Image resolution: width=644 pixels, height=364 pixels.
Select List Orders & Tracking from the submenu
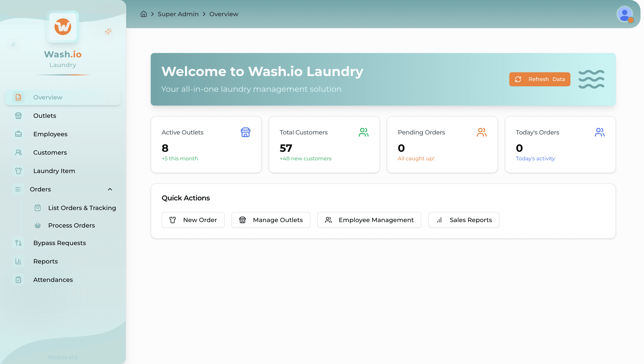pyautogui.click(x=82, y=208)
